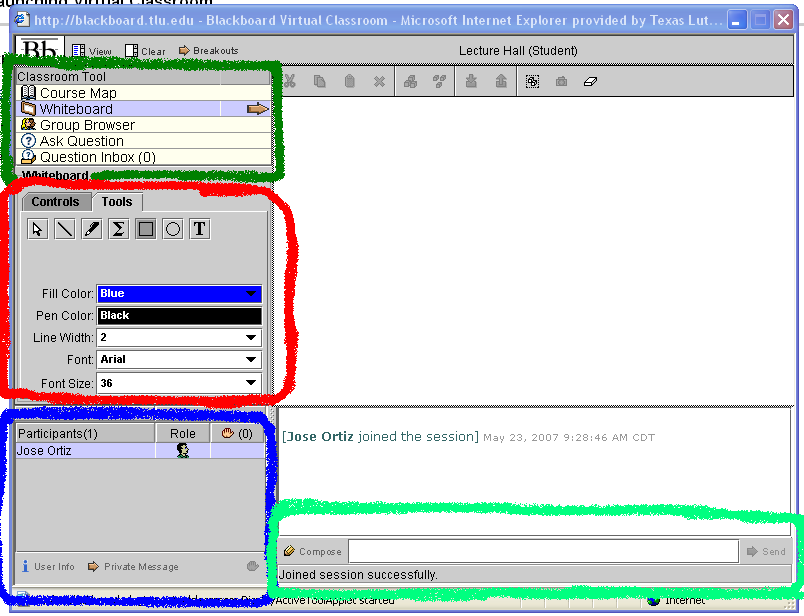Click the downward arrow tray icon

471,81
